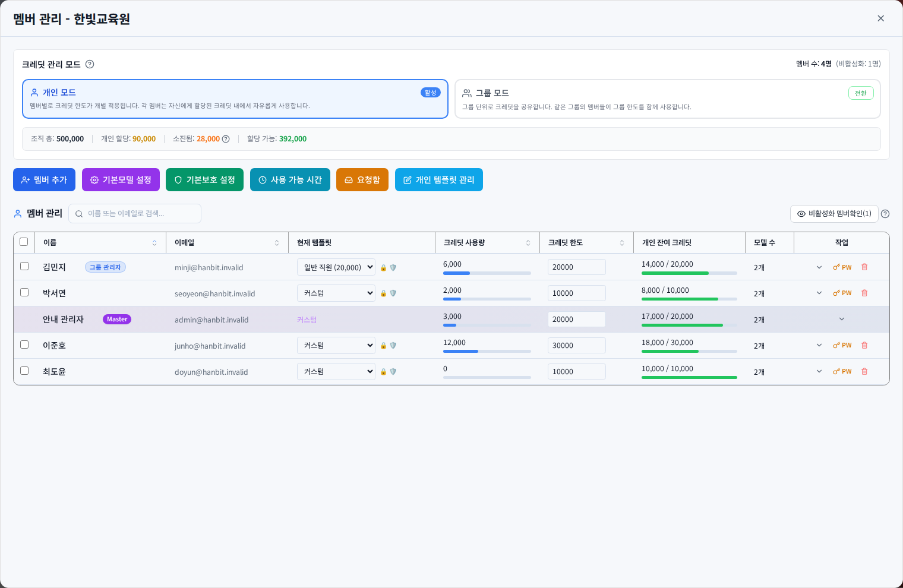Screen dimensions: 903x588
Task: Open 김민지's 일반 직원 template dropdown
Action: click(336, 267)
